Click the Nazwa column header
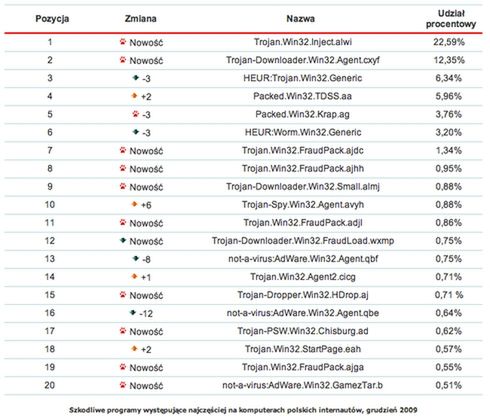This screenshot has width=490, height=420. [301, 19]
